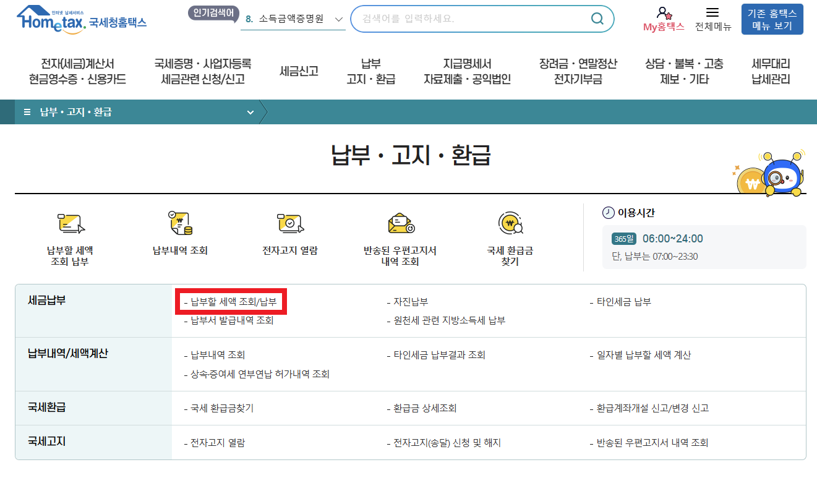Expand the 인기검색어 dropdown

tap(338, 19)
